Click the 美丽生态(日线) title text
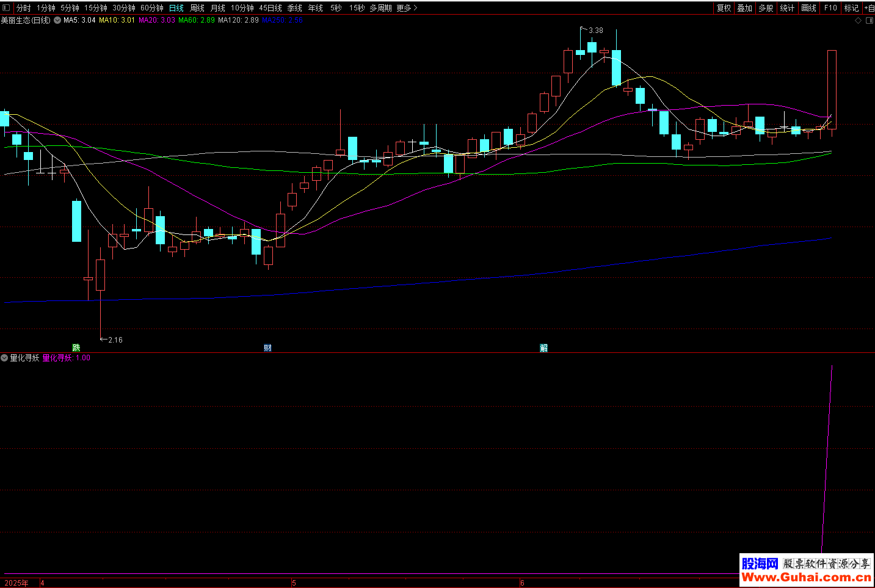Image resolution: width=875 pixels, height=588 pixels. [x=26, y=20]
